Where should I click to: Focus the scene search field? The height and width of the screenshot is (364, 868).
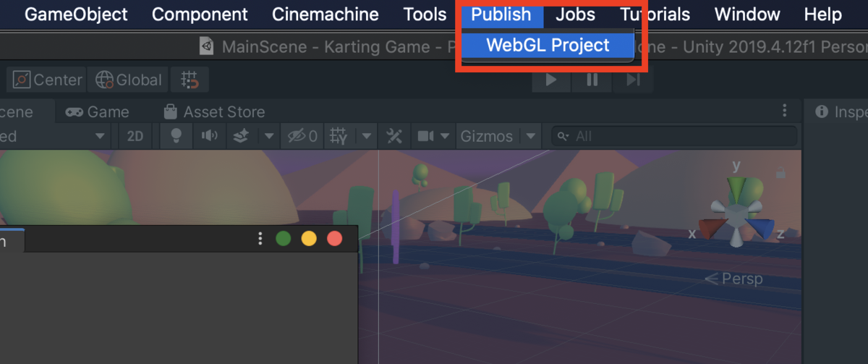(x=675, y=136)
